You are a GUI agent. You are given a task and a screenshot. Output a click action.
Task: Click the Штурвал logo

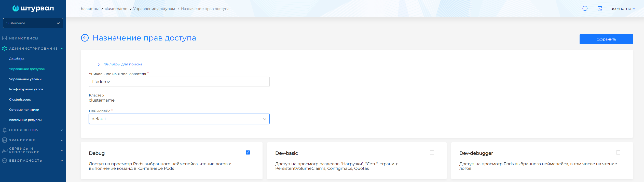[33, 8]
